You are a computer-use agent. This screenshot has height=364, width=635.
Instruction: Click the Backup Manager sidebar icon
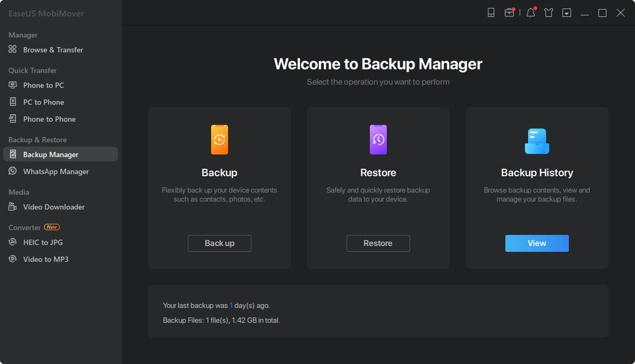13,154
